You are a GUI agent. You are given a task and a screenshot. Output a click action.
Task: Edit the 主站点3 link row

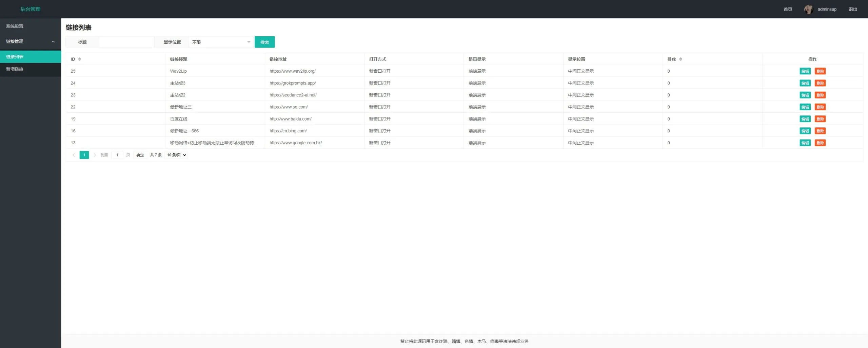pyautogui.click(x=805, y=83)
